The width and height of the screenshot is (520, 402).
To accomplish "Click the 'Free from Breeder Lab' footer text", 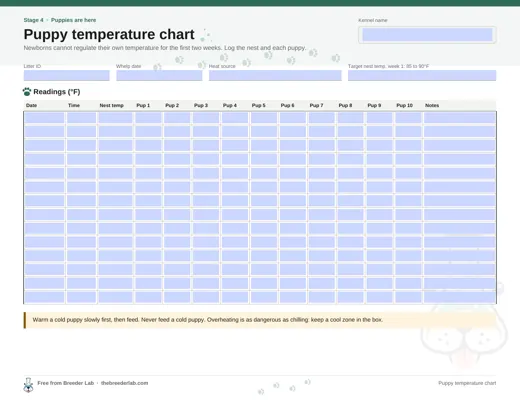I will [x=66, y=383].
